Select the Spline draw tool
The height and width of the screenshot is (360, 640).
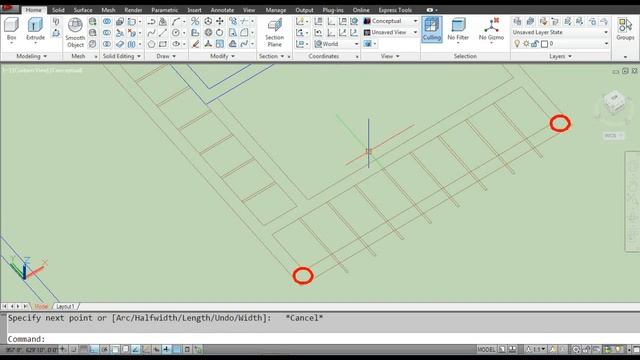coord(151,32)
